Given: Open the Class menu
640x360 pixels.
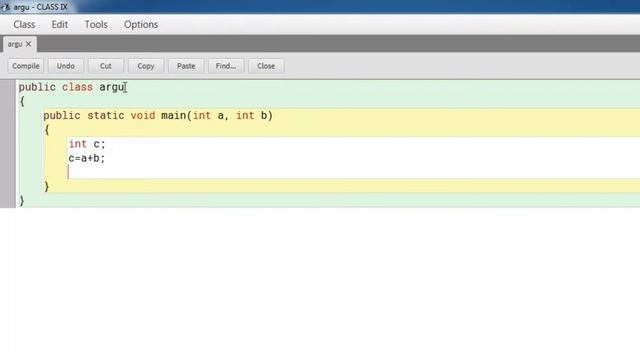Looking at the screenshot, I should click(24, 24).
